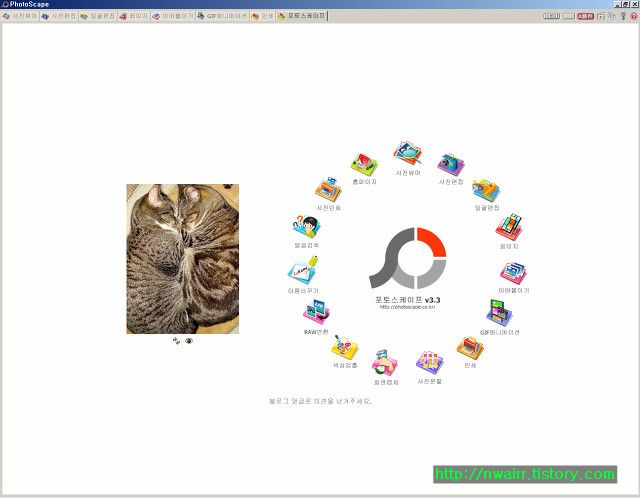Switch to the 사진뷰어 tab
Screen dimensions: 640x498
click(x=20, y=16)
